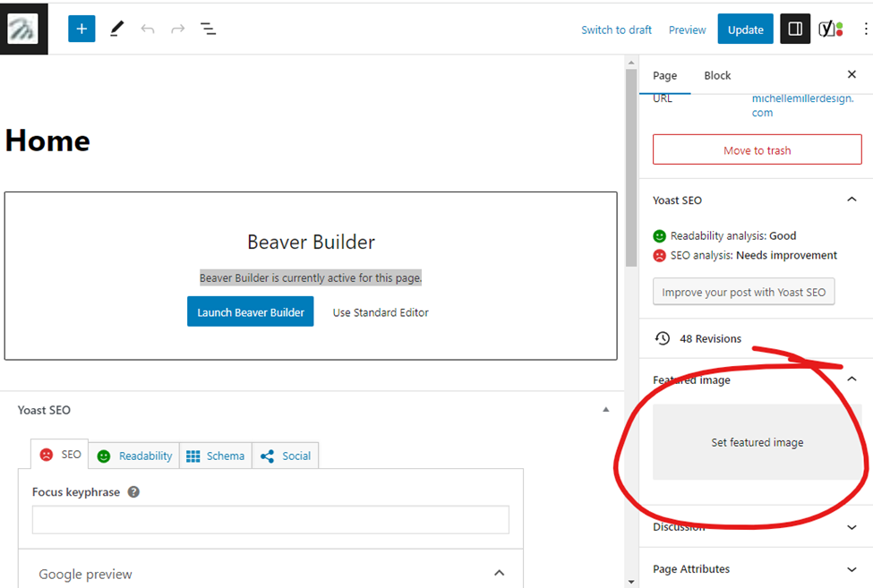Viewport: 873px width, 588px height.
Task: Select the pencil Tools icon
Action: coord(116,29)
